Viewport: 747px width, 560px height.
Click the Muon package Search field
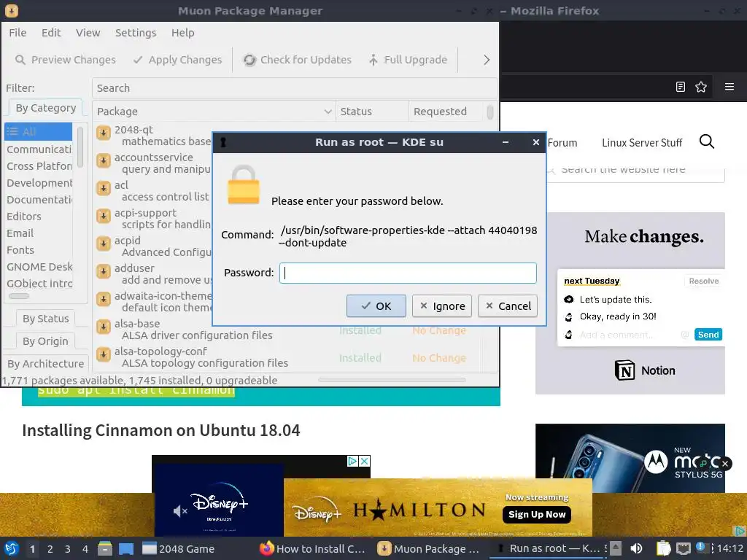(x=295, y=88)
